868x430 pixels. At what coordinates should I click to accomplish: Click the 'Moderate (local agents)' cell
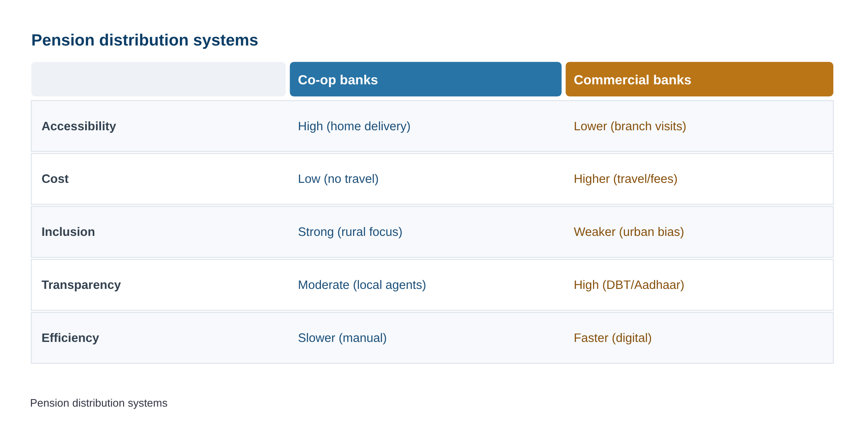[x=362, y=285]
